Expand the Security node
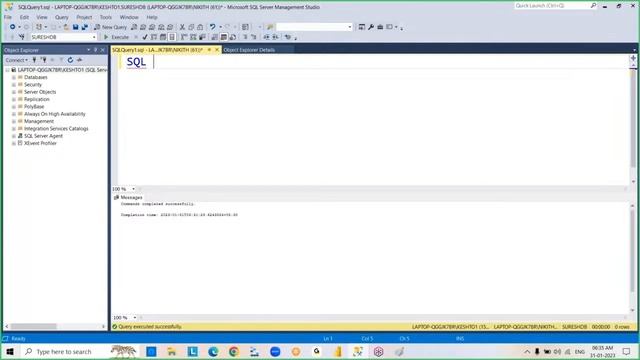The image size is (640, 360). (14, 84)
